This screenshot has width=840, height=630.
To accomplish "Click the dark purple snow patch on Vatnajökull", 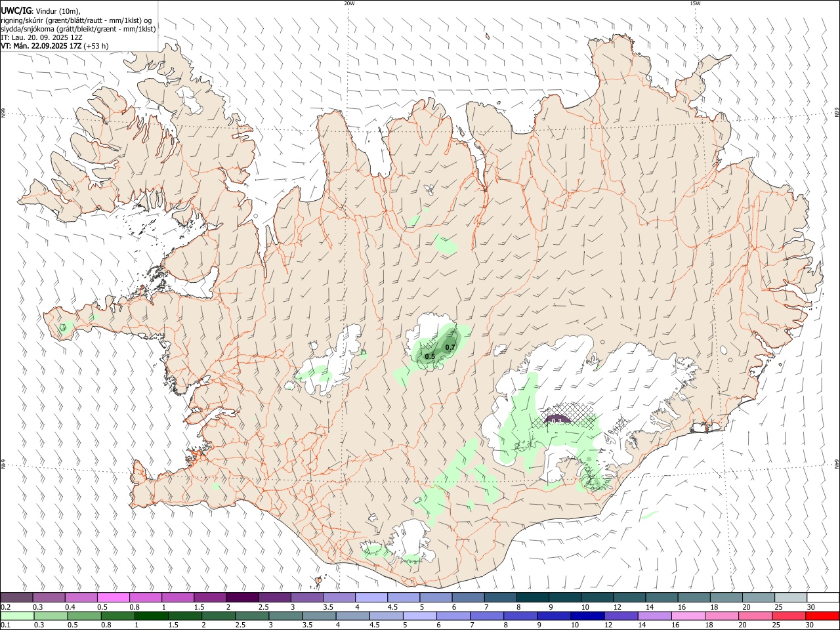I will pyautogui.click(x=558, y=419).
